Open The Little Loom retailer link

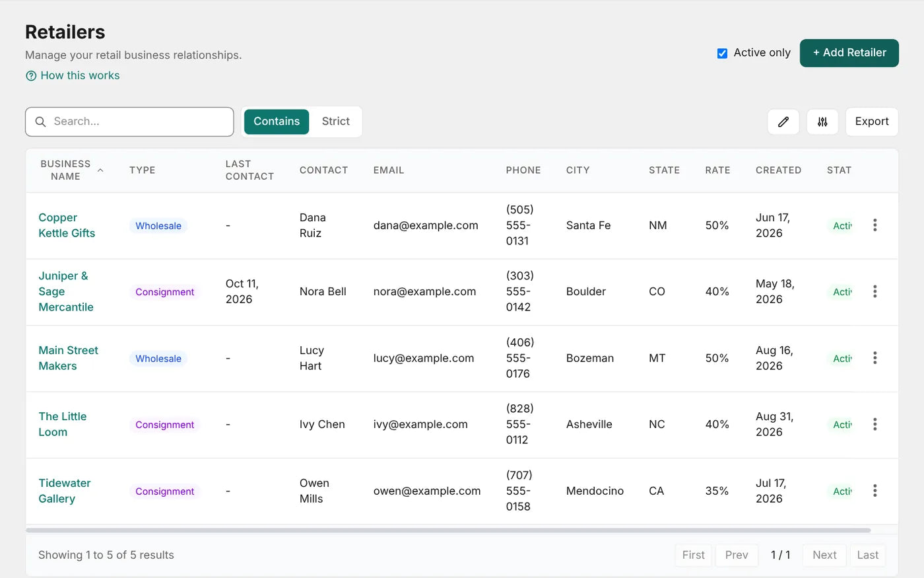coord(63,424)
